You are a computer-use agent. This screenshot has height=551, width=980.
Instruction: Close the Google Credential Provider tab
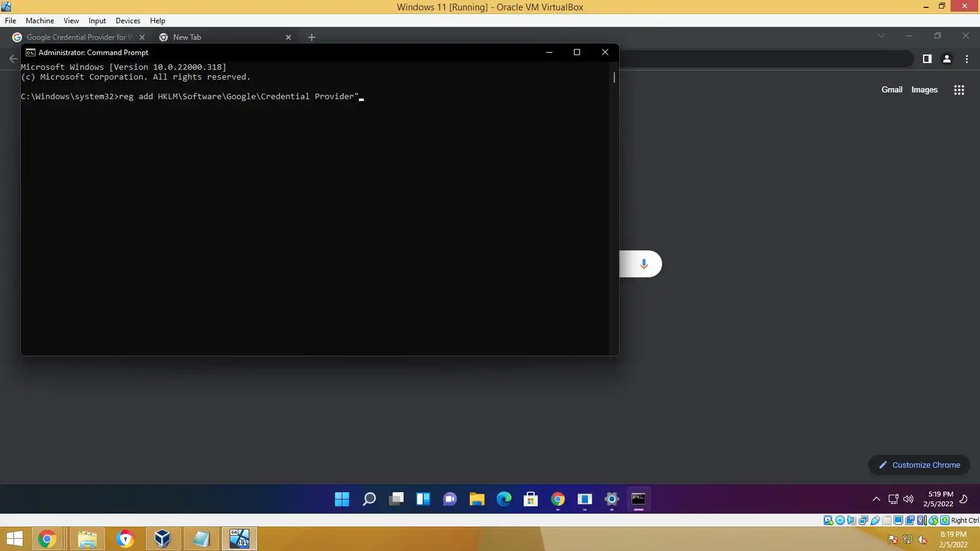coord(142,37)
